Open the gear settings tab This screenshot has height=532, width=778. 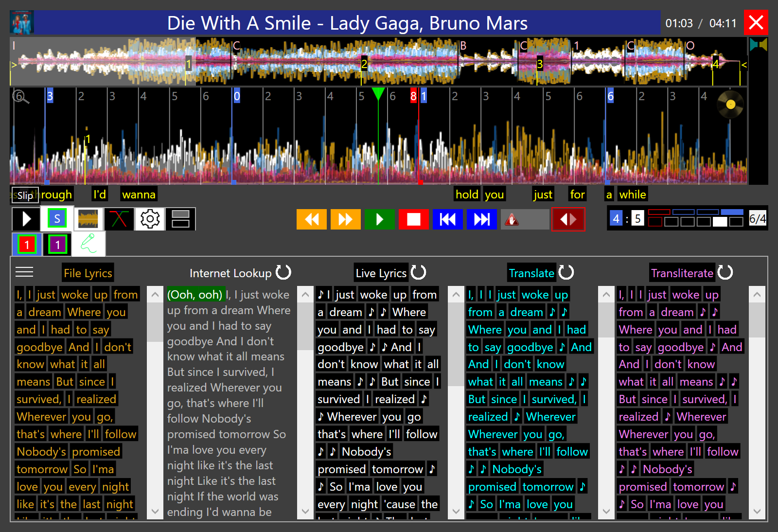(x=150, y=219)
